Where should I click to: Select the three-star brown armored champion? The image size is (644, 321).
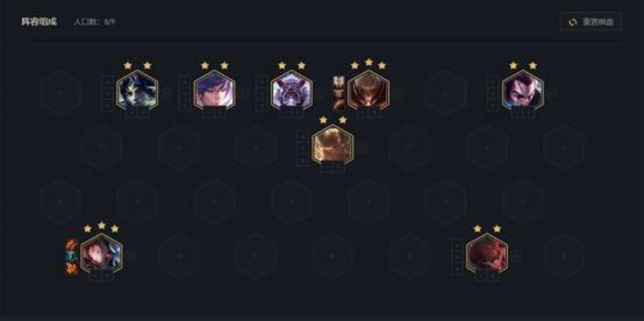[x=369, y=91]
